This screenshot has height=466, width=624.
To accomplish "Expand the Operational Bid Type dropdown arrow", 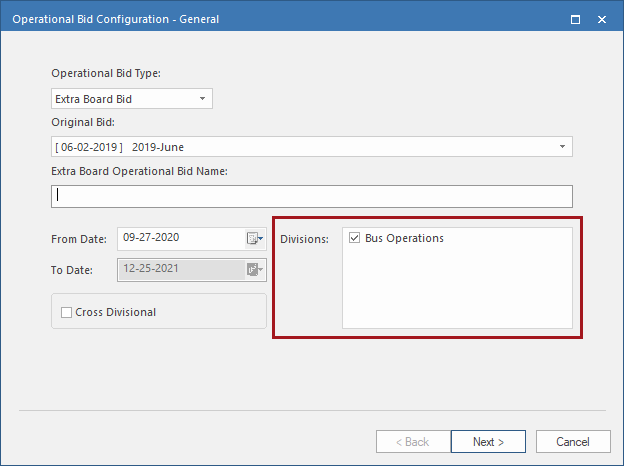I will 203,99.
